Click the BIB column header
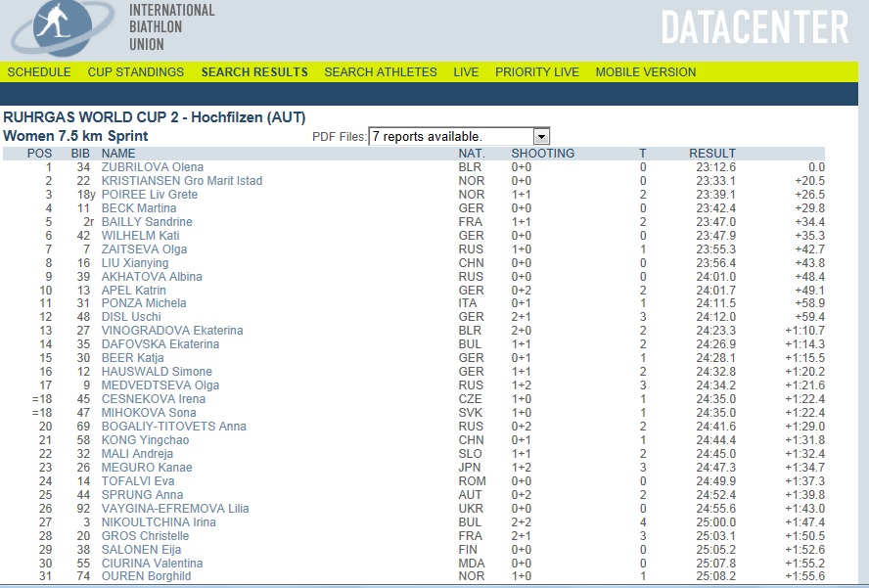 click(x=80, y=154)
